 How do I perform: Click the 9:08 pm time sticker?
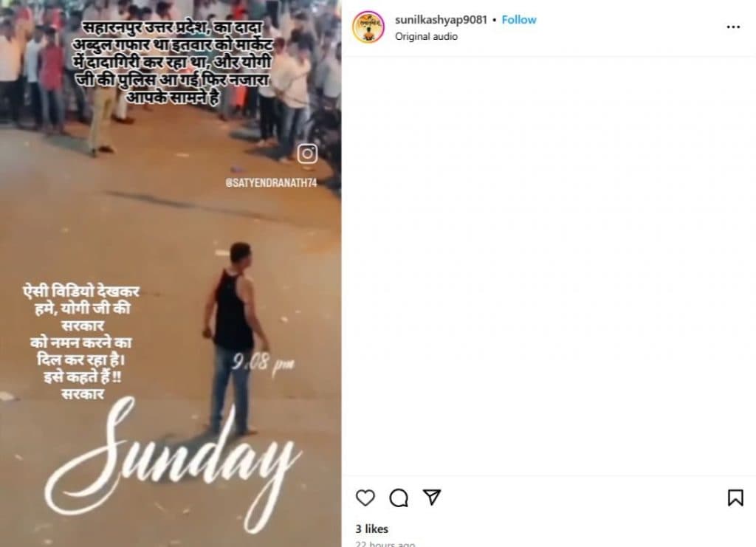[262, 364]
